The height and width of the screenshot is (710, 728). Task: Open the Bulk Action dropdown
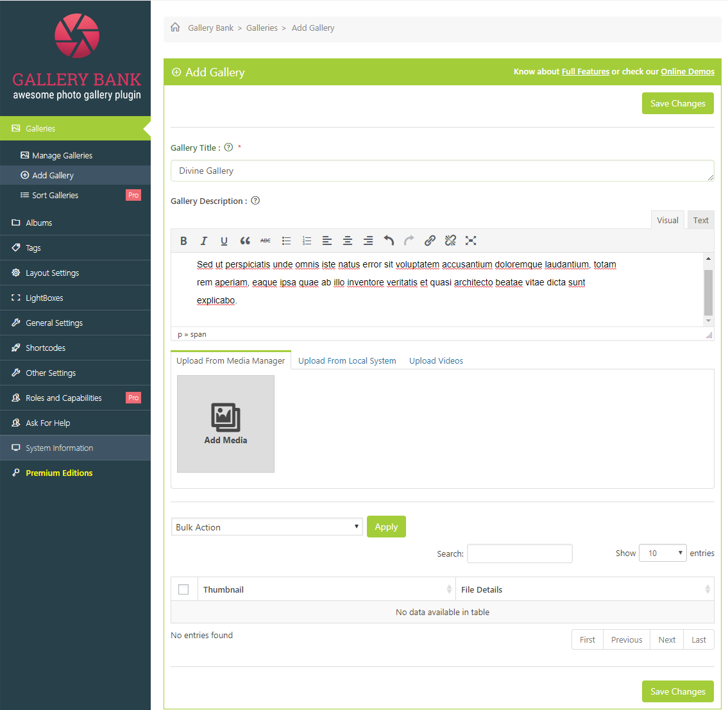(267, 527)
